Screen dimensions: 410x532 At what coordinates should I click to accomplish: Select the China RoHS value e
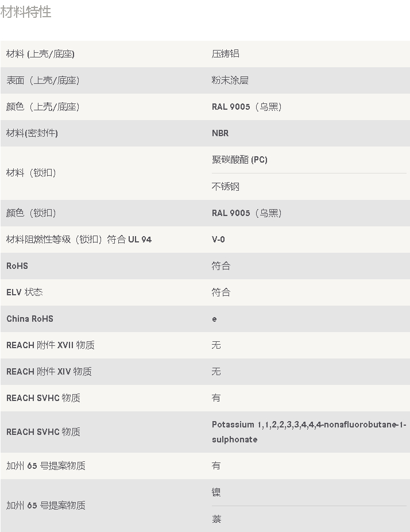[214, 319]
